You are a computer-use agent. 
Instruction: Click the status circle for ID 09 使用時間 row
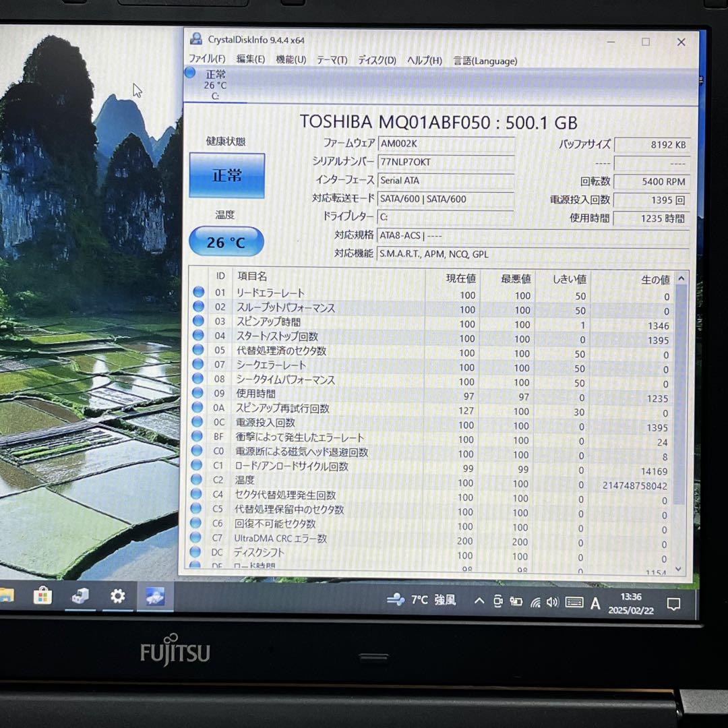pyautogui.click(x=198, y=393)
